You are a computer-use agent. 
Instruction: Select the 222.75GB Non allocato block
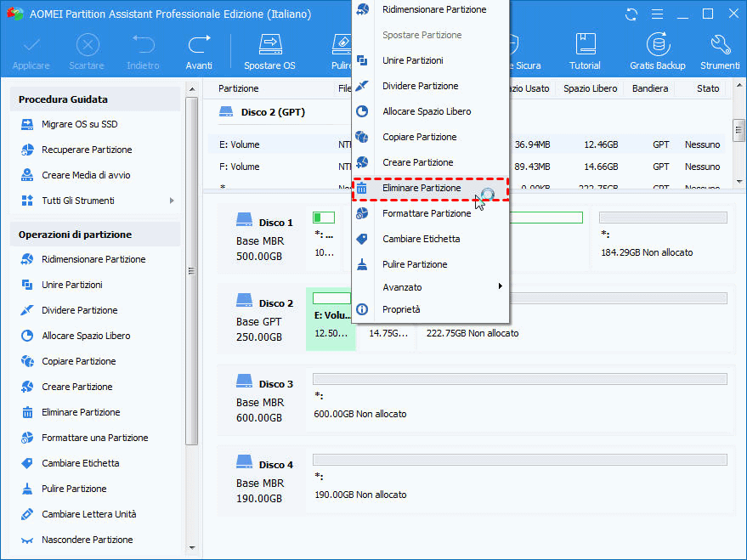[x=576, y=319]
